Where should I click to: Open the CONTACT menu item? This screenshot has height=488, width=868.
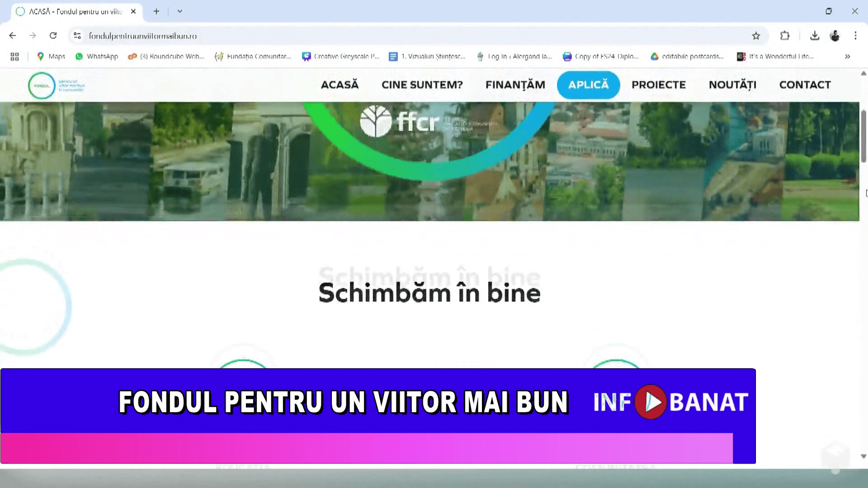click(x=805, y=85)
